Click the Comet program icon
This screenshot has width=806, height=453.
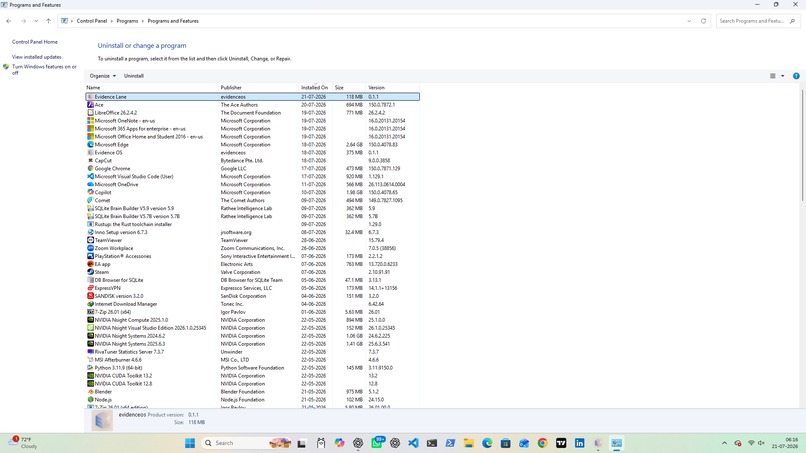click(x=90, y=200)
